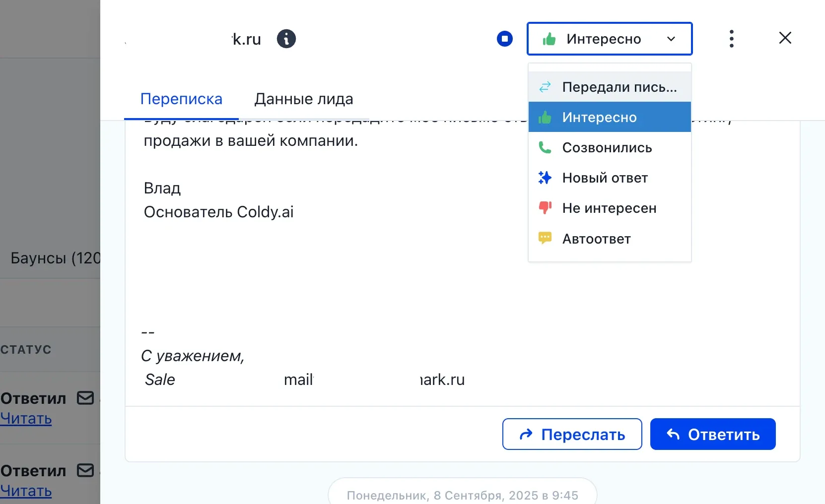Screen dimensions: 825x504
Task: Choose 'Автоответ' from the status dropdown
Action: point(596,238)
